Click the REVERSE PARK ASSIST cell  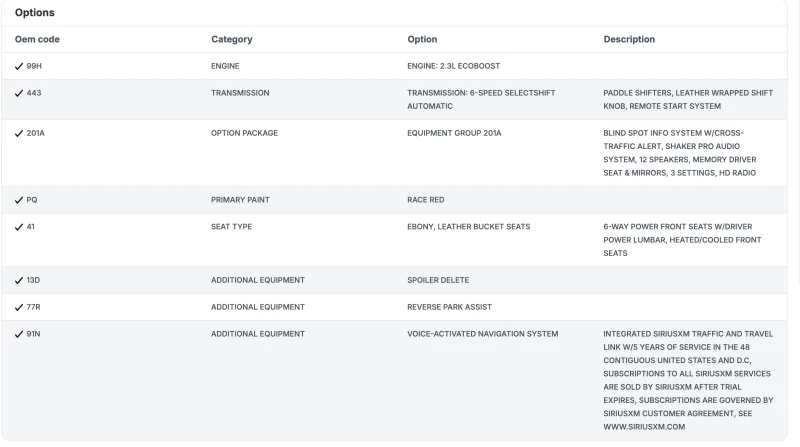(x=449, y=307)
